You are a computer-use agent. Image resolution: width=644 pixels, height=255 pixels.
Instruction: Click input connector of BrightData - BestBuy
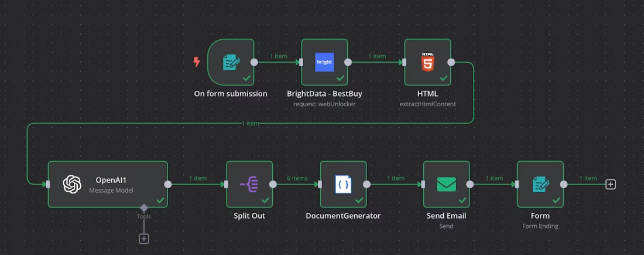tap(301, 62)
